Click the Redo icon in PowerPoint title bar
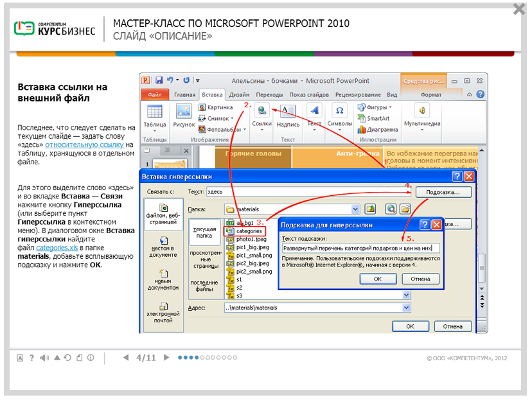This screenshot has height=402, width=532. (186, 80)
